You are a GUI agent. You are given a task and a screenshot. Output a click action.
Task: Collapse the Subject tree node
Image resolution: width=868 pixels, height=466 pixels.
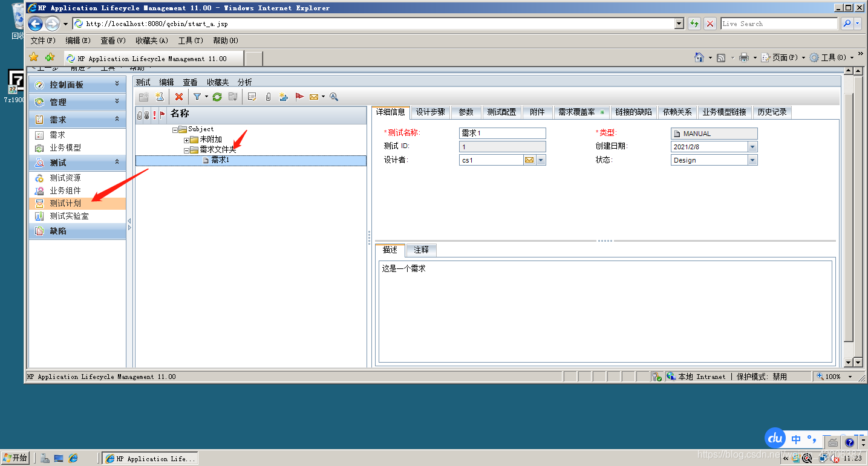click(x=175, y=129)
